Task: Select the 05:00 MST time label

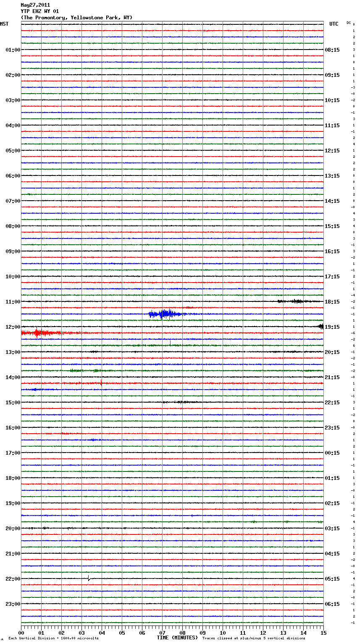Action: click(x=13, y=151)
